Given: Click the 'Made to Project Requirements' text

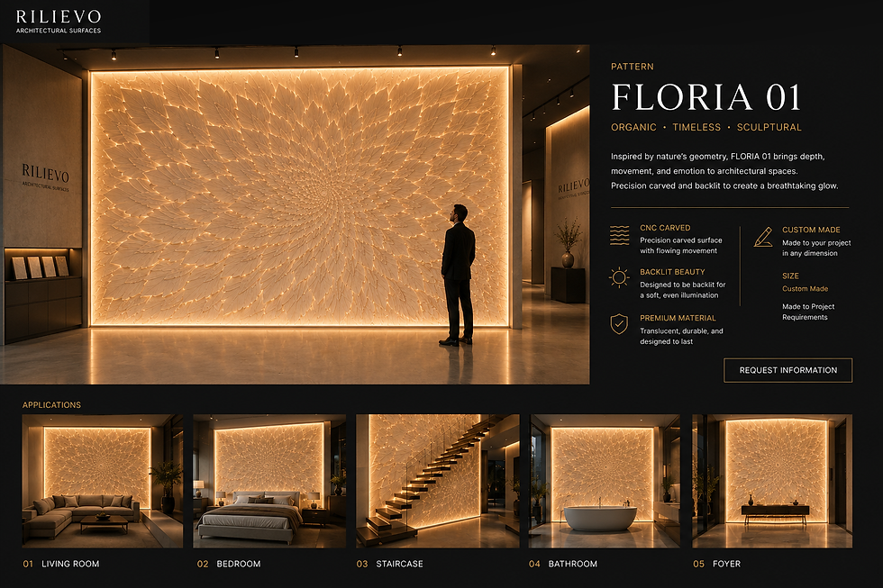Looking at the screenshot, I should point(808,312).
